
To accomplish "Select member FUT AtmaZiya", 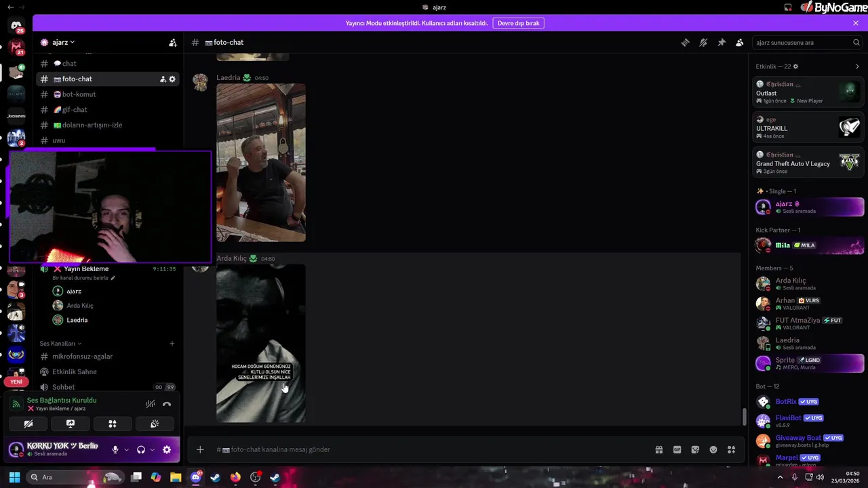I will [x=808, y=323].
